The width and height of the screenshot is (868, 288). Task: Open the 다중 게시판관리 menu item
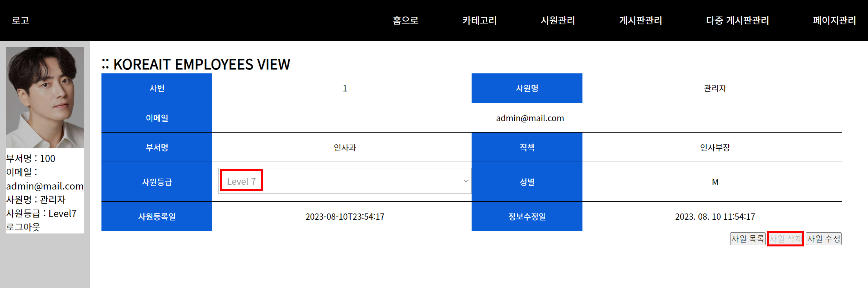coord(738,20)
